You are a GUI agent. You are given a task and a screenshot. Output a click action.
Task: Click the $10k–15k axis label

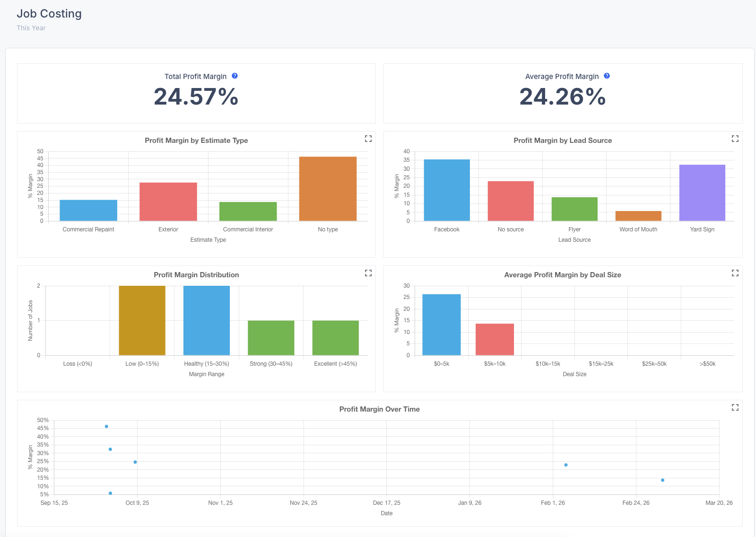click(548, 364)
